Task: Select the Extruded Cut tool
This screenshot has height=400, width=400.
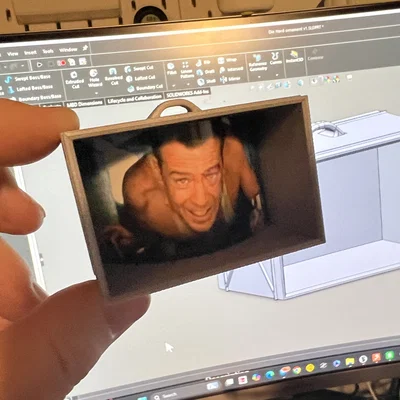Action: click(75, 79)
